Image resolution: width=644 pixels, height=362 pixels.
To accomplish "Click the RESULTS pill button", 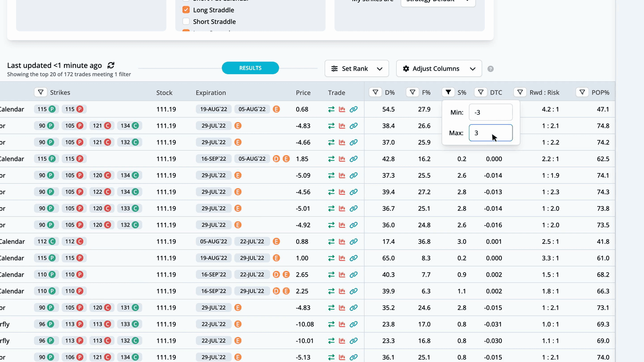I will click(250, 68).
